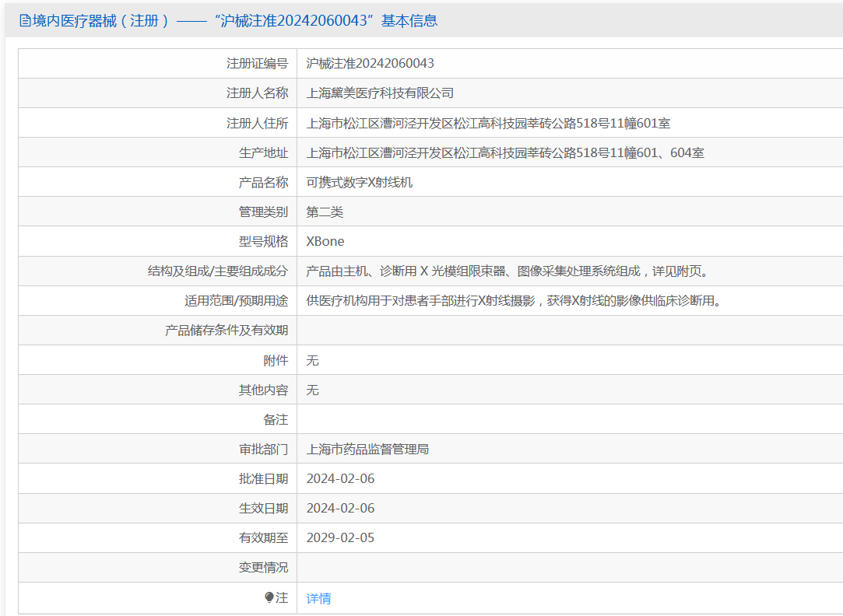The width and height of the screenshot is (843, 616).
Task: Click the 产品名称 label
Action: pos(263,183)
